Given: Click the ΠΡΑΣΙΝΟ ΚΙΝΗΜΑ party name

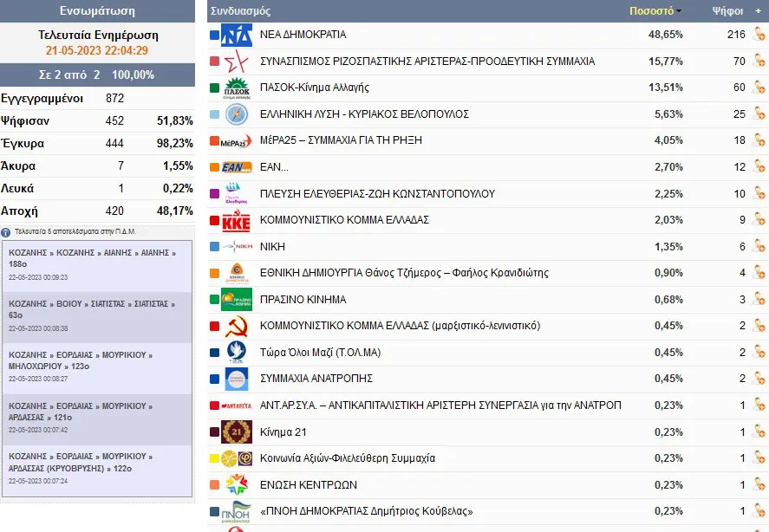Looking at the screenshot, I should pyautogui.click(x=303, y=299).
